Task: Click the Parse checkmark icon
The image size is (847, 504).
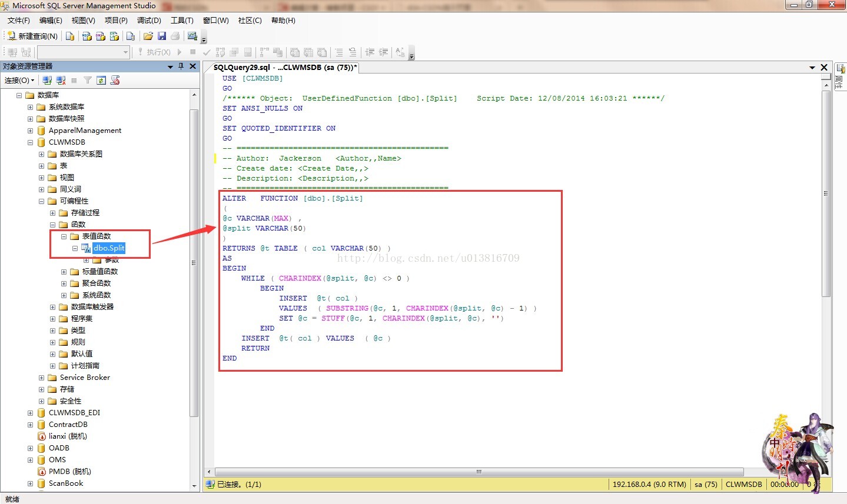Action: point(207,52)
